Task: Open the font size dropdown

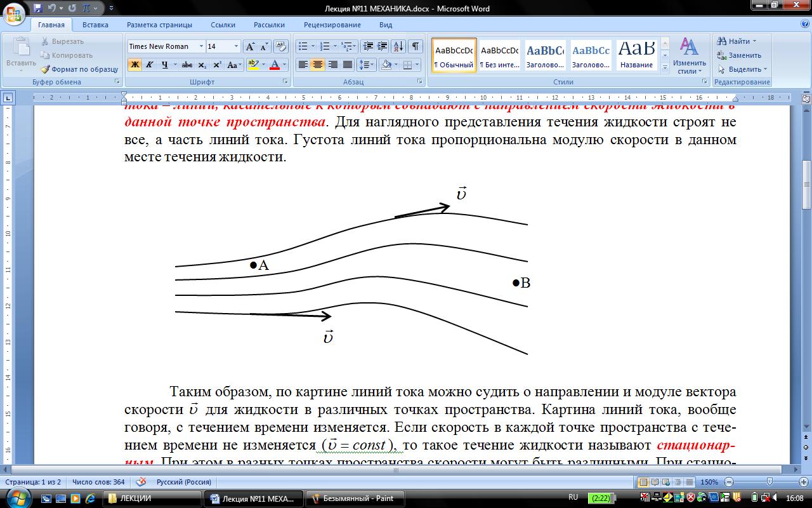Action: click(x=236, y=46)
